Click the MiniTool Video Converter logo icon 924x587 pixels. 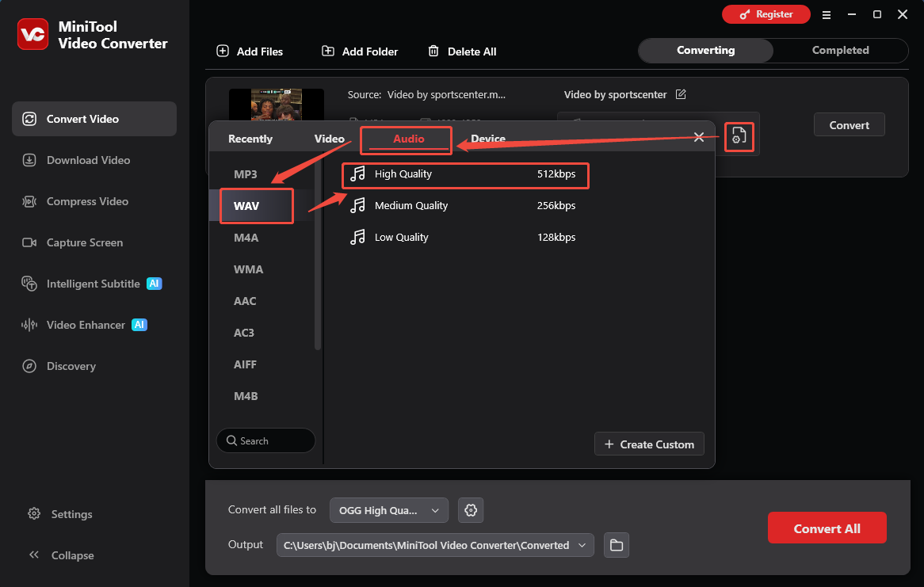coord(32,34)
